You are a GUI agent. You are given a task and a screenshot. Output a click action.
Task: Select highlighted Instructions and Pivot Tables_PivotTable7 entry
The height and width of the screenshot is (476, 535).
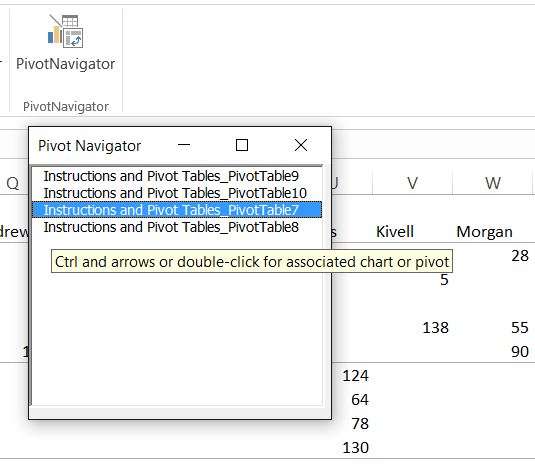177,210
